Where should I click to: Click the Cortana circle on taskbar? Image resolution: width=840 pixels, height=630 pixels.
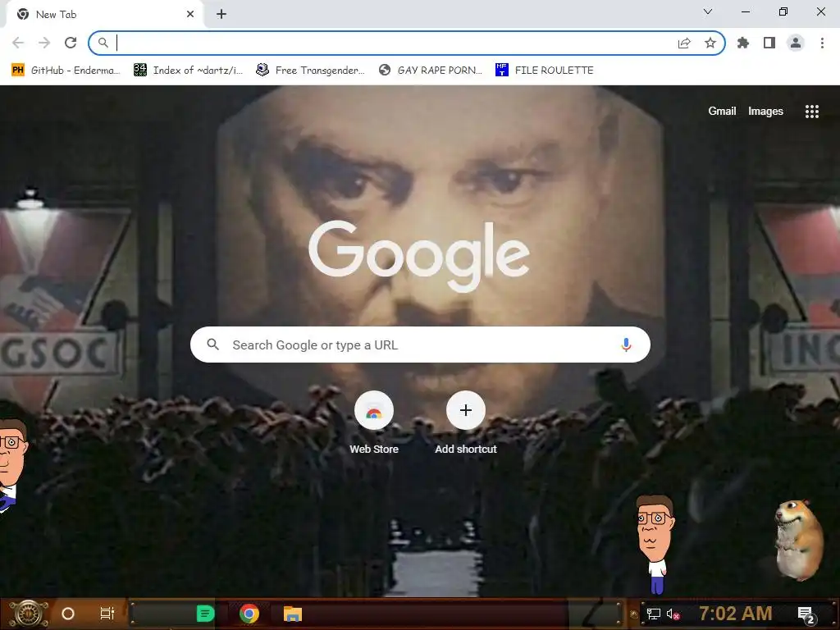(68, 614)
